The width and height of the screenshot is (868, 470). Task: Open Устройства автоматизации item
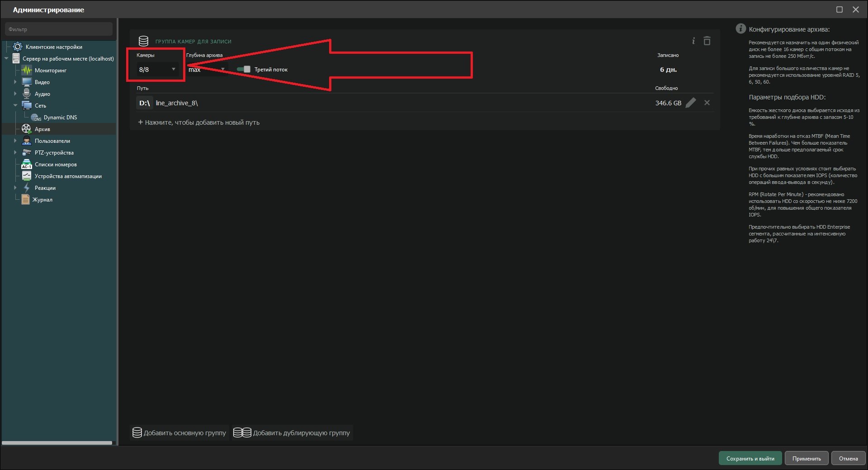pyautogui.click(x=68, y=176)
